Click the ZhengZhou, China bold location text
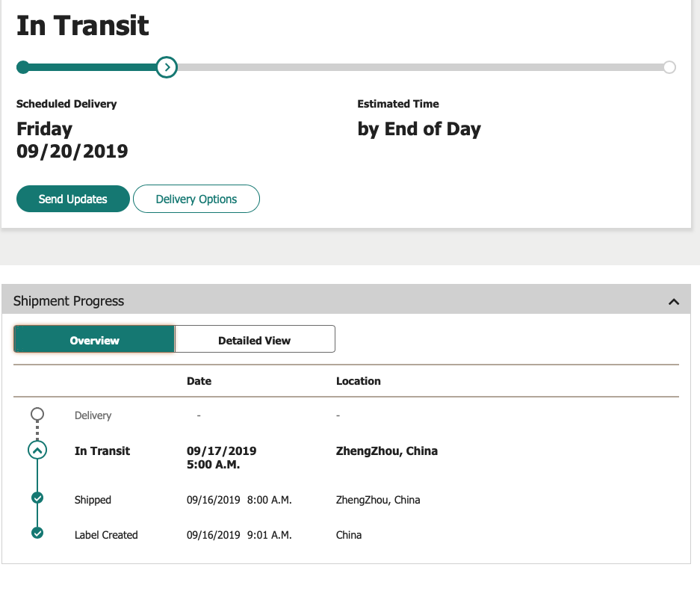The image size is (700, 591). click(x=387, y=451)
